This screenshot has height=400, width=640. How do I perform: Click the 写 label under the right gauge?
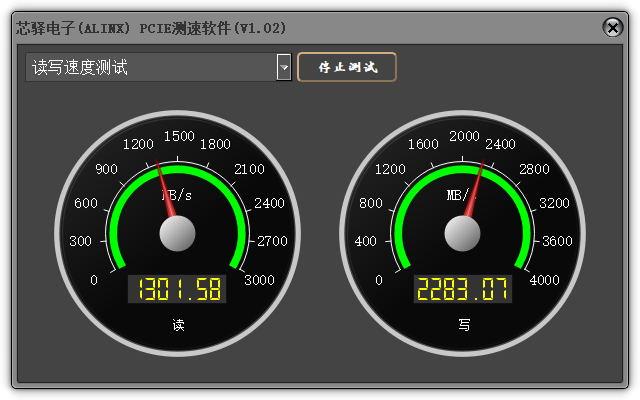tap(464, 325)
